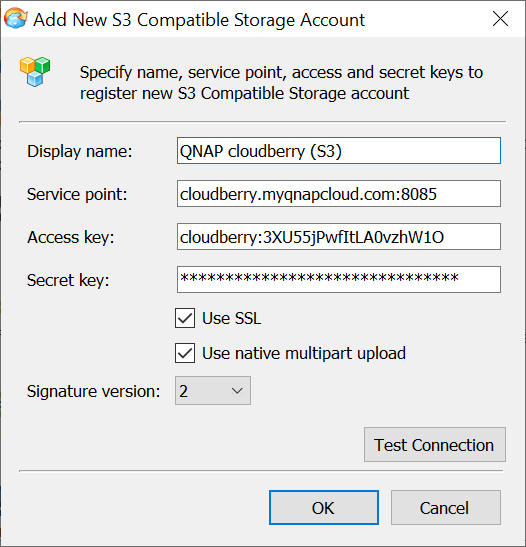This screenshot has height=547, width=526.
Task: Confirm with the OK button
Action: [324, 508]
